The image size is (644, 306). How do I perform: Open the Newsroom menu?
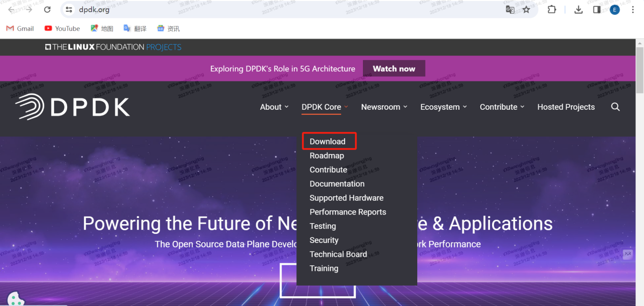click(x=380, y=107)
